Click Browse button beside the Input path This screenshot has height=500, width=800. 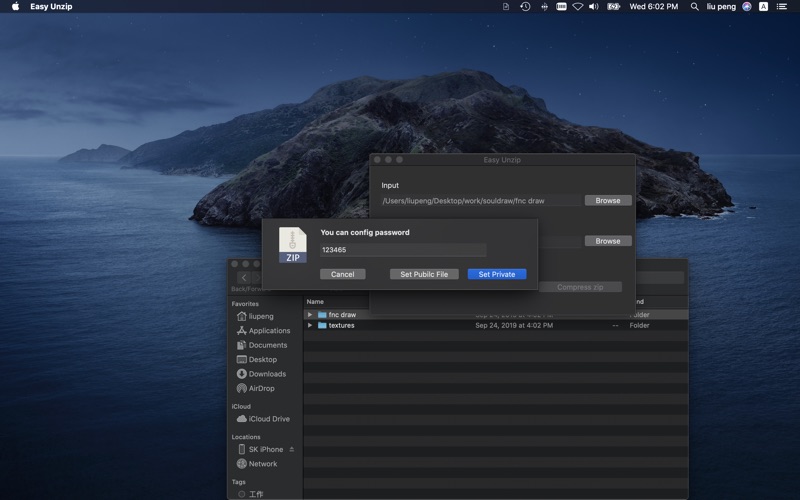tap(608, 201)
